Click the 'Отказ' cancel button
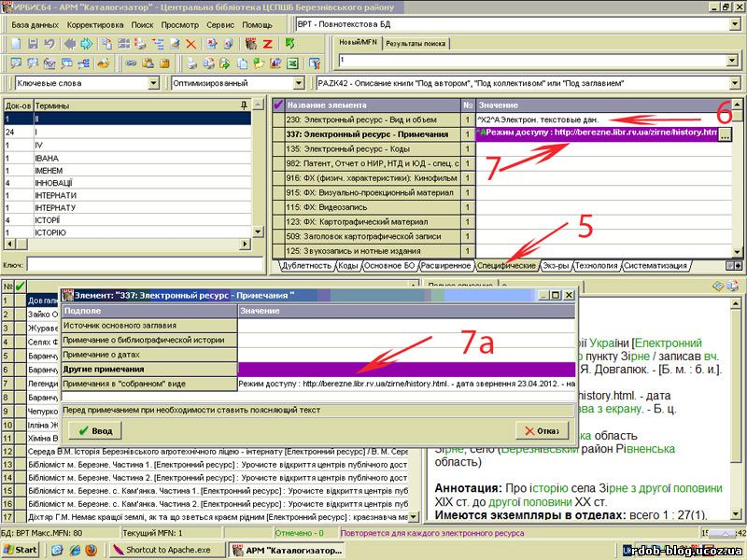 coord(542,430)
